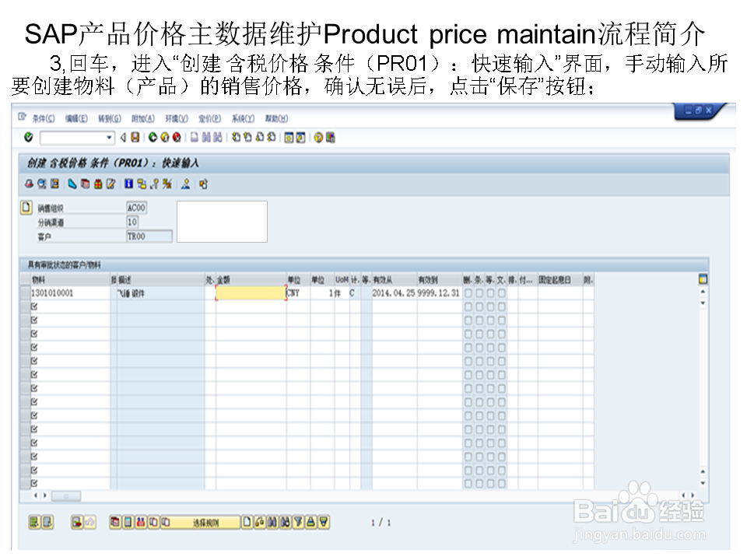The width and height of the screenshot is (747, 560).
Task: Open the 环境(V) menu
Action: click(x=177, y=118)
